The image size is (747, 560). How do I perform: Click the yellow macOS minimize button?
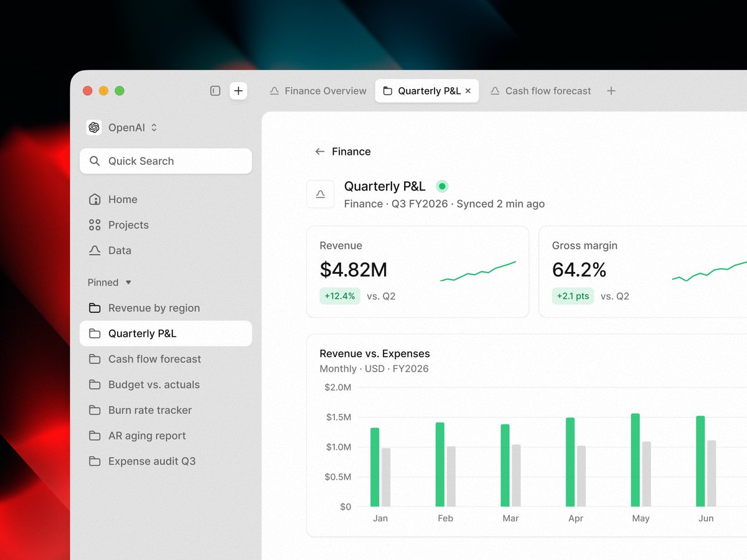[x=103, y=91]
